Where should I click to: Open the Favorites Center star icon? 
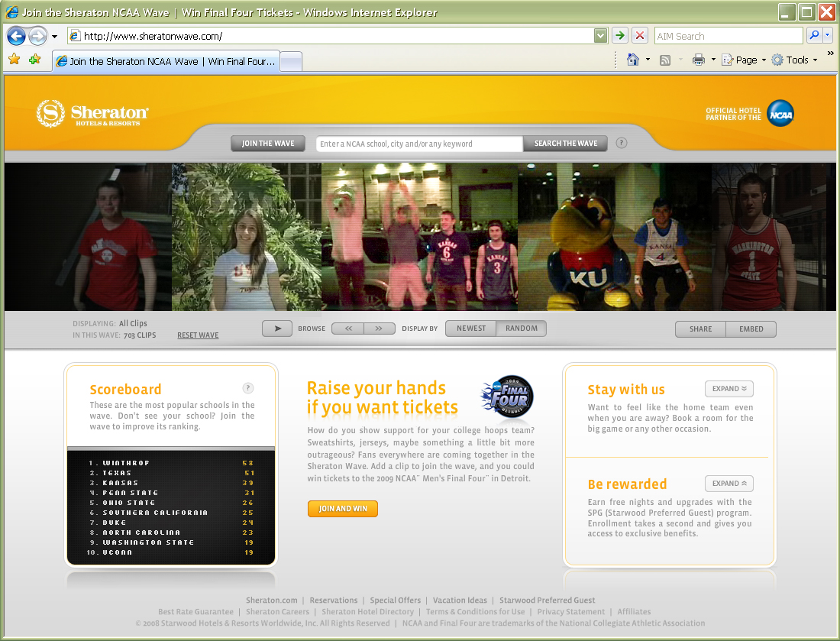15,59
